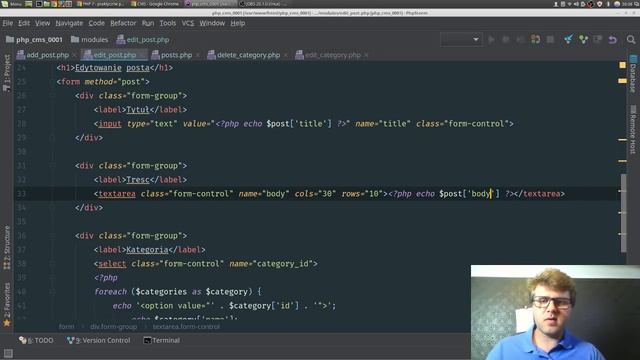Open the Navigate menu
Screen dimensions: 640x360
pos(69,23)
